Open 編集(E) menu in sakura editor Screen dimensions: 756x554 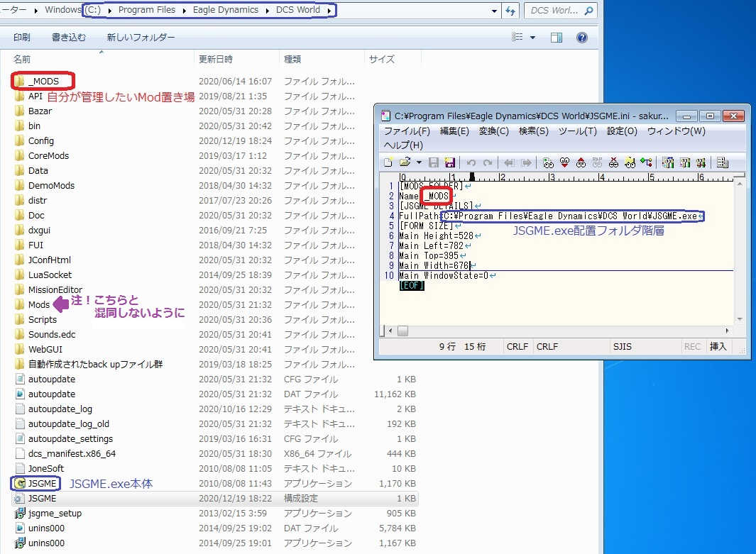point(454,131)
